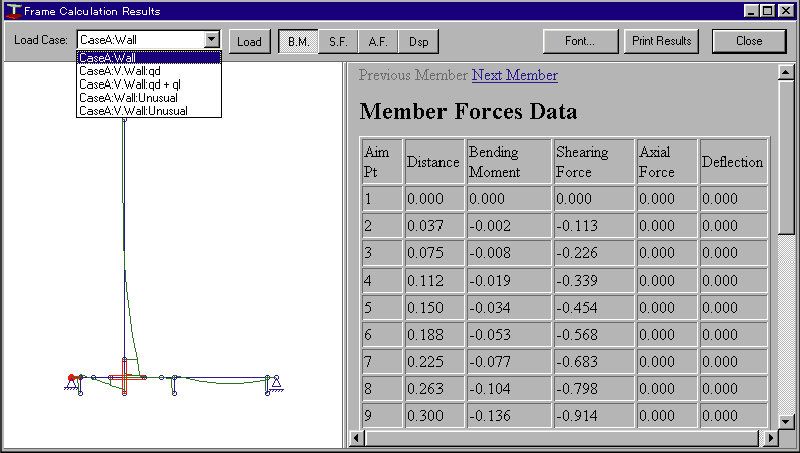This screenshot has width=800, height=453.
Task: Switch to S.F. shear force diagram
Action: 338,41
